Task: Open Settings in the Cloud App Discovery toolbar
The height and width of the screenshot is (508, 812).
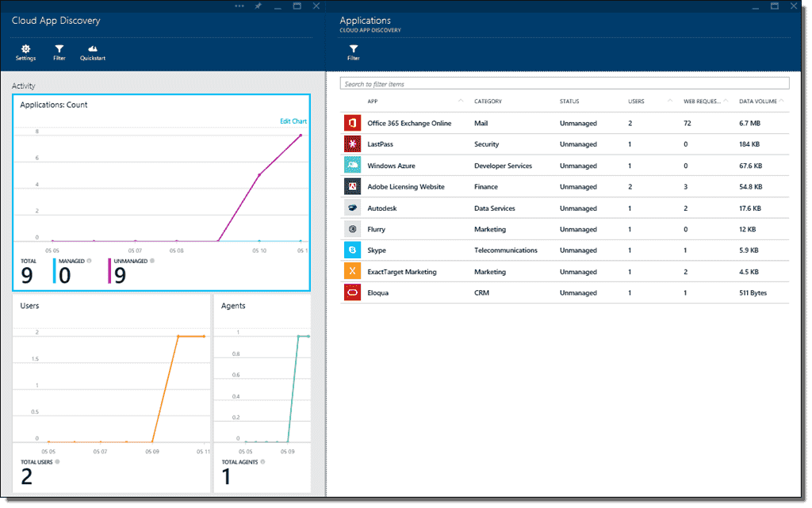Action: pyautogui.click(x=25, y=52)
